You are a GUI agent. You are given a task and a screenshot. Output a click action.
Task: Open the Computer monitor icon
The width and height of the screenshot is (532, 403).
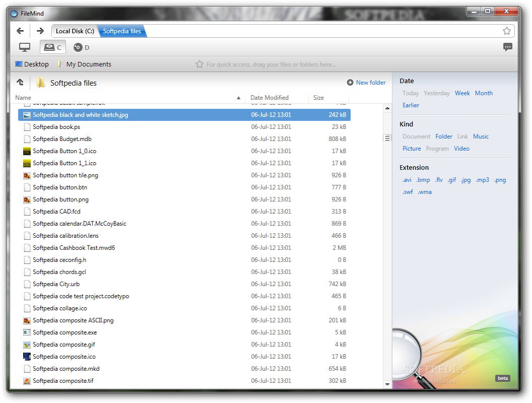pos(24,47)
